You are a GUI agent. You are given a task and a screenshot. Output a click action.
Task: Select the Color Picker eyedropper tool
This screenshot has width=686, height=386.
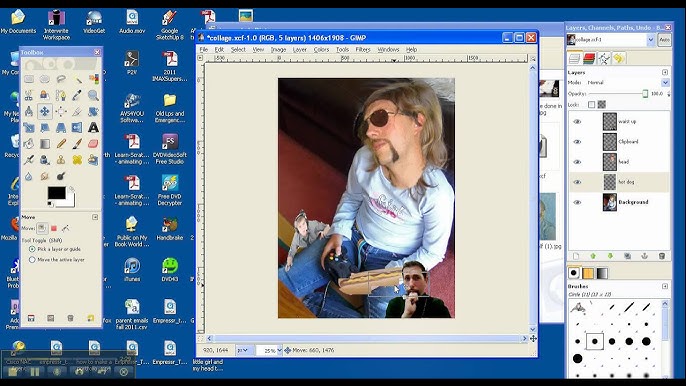coord(77,95)
